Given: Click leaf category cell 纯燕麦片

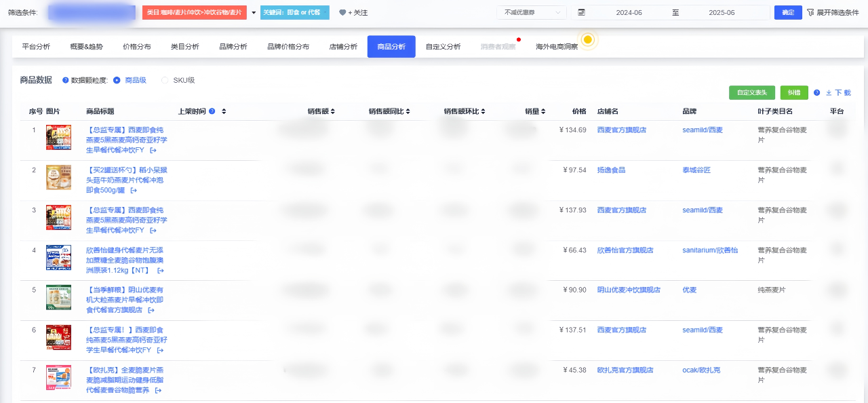Looking at the screenshot, I should point(772,290).
